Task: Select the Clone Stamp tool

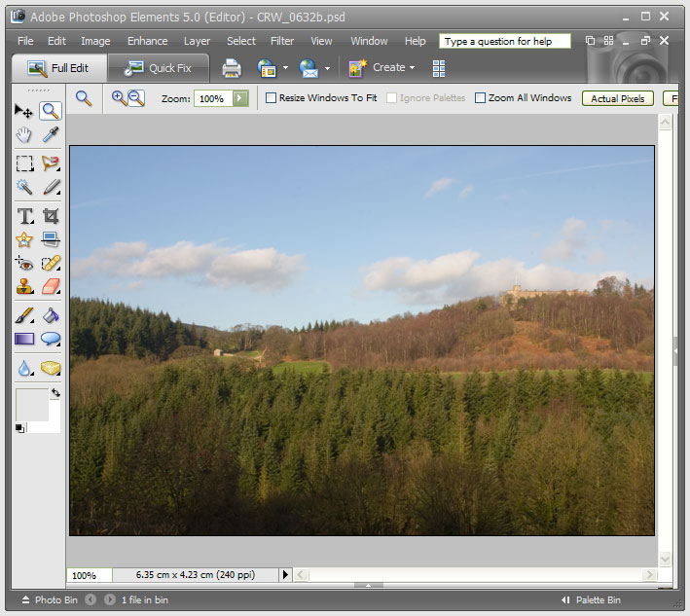Action: (24, 286)
